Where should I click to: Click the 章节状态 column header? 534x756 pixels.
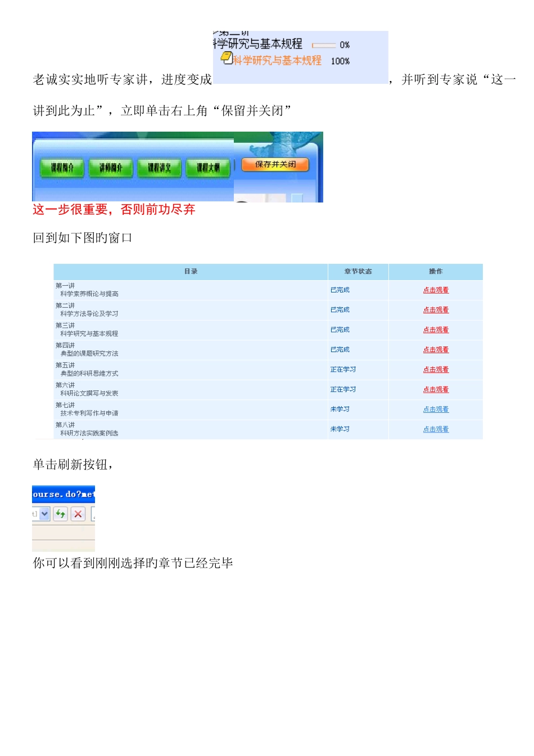tap(358, 272)
